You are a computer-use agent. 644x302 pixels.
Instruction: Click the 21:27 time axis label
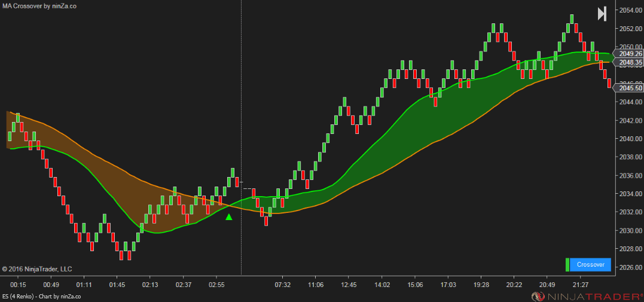[581, 284]
